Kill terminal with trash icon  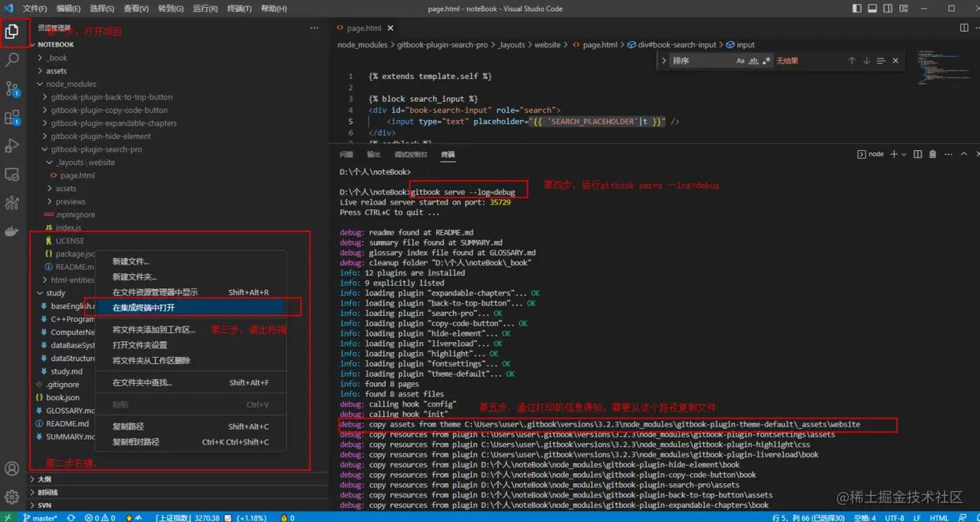click(x=933, y=154)
